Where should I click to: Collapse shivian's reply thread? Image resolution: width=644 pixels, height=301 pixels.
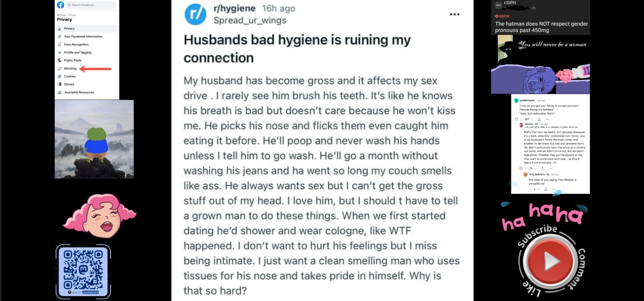[x=521, y=168]
